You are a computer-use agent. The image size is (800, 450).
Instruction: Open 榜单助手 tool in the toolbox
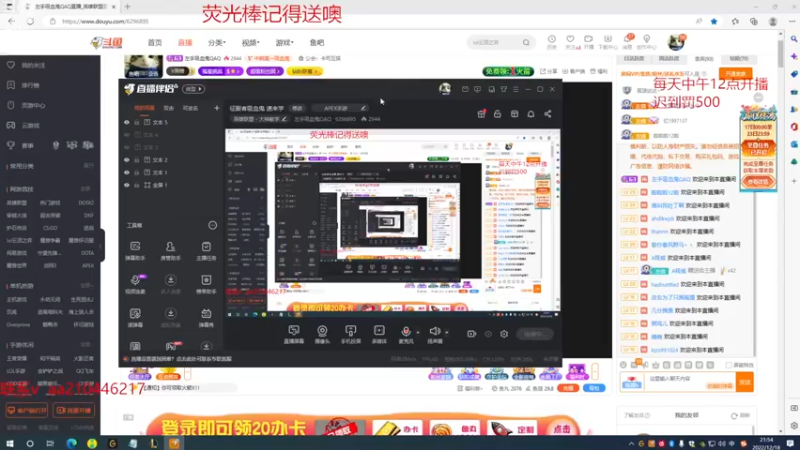pos(206,284)
